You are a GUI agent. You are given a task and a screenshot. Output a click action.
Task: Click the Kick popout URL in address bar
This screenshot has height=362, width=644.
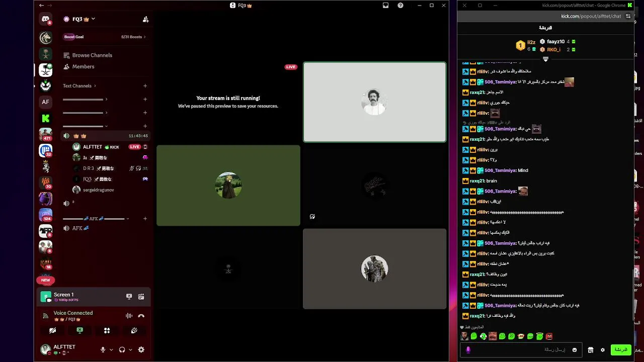[x=591, y=16]
